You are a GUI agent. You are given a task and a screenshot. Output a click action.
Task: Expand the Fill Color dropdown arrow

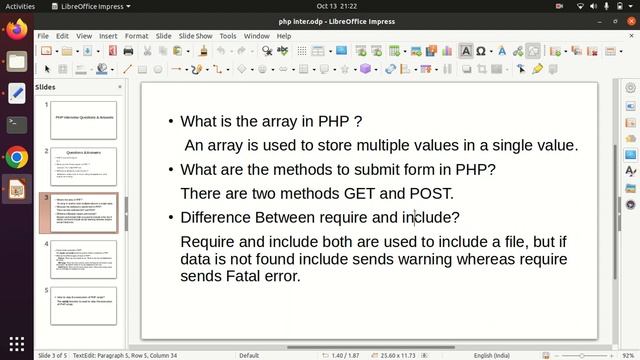(112, 69)
